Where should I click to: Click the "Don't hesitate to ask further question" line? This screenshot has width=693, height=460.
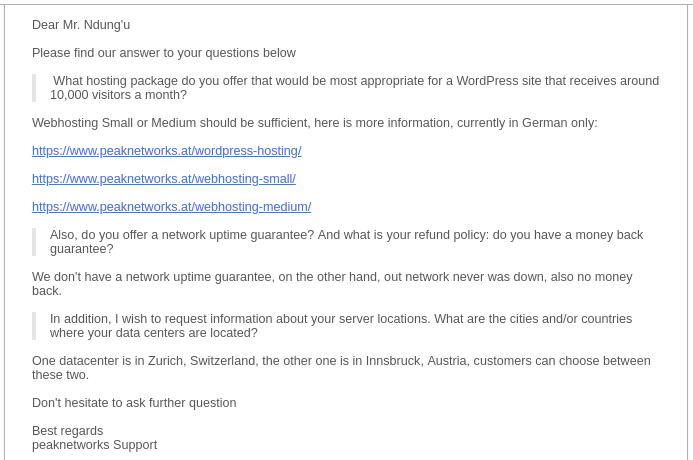click(134, 403)
